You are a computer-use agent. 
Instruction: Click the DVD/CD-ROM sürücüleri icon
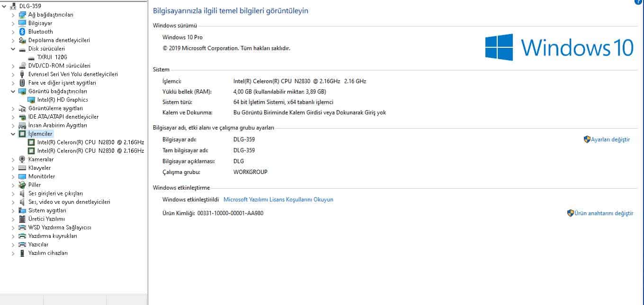point(22,66)
